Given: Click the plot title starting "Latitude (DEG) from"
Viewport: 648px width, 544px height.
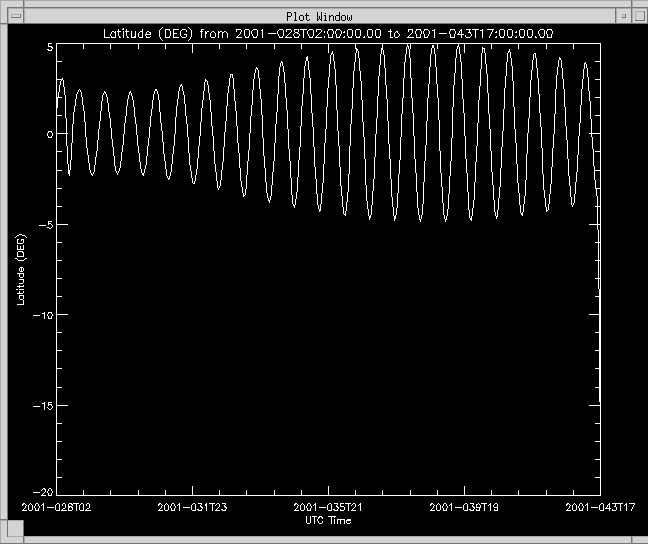Looking at the screenshot, I should [x=329, y=34].
